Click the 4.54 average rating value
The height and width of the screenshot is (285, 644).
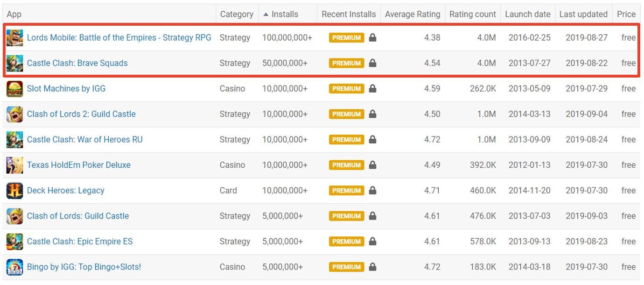432,63
